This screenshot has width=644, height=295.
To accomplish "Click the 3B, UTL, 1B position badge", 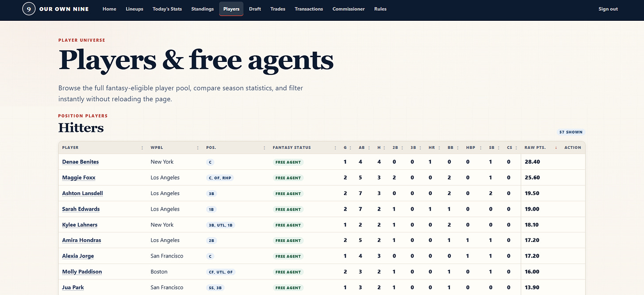I will tap(220, 225).
